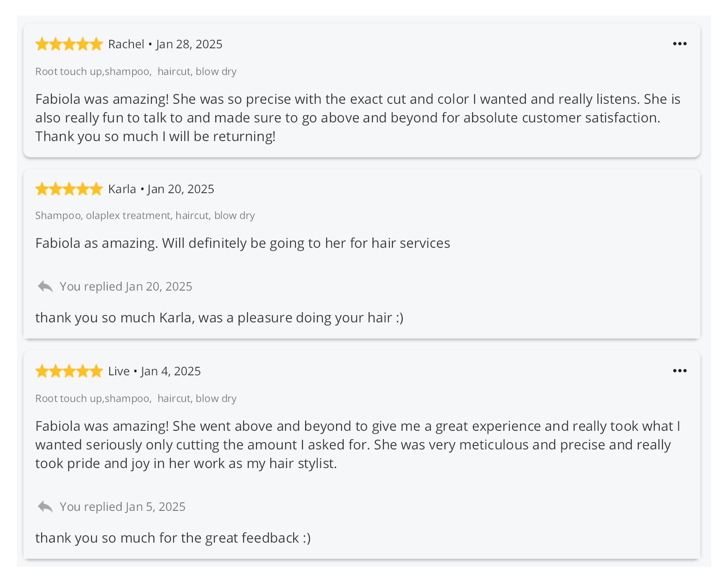
Task: Click Rachel's services line with Root touch up
Action: click(x=136, y=72)
